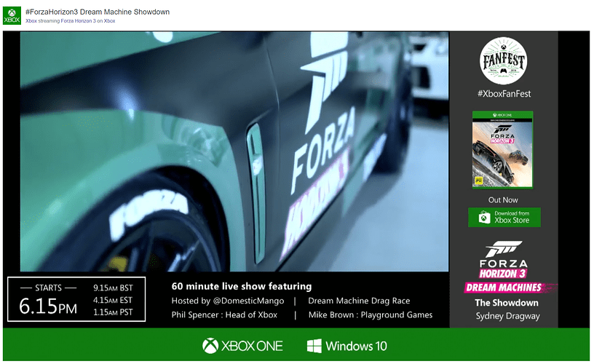Click "Sydney Dragway" text

[x=507, y=316]
